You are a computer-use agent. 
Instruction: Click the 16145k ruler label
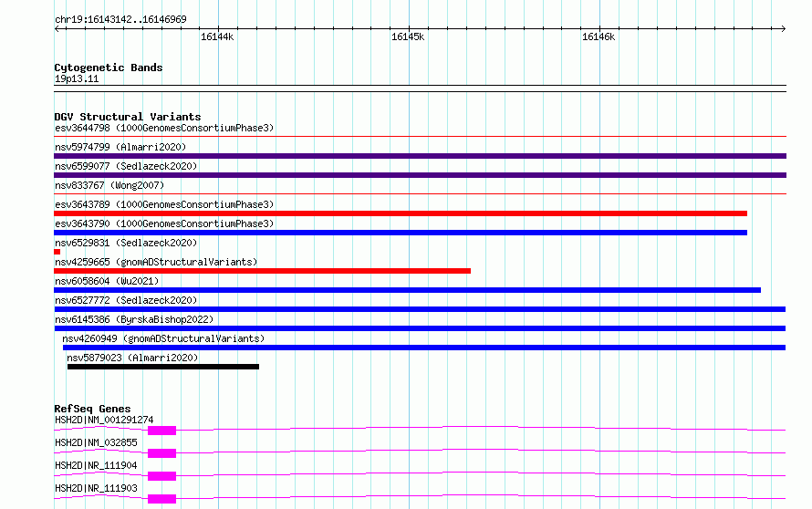(x=408, y=36)
